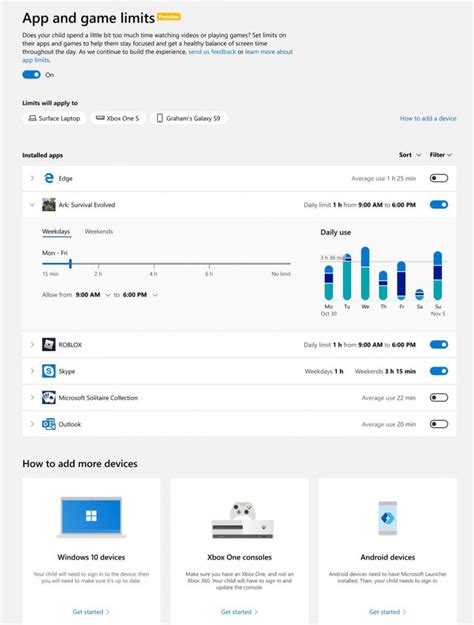Enable limits toggle for Edge

(439, 178)
